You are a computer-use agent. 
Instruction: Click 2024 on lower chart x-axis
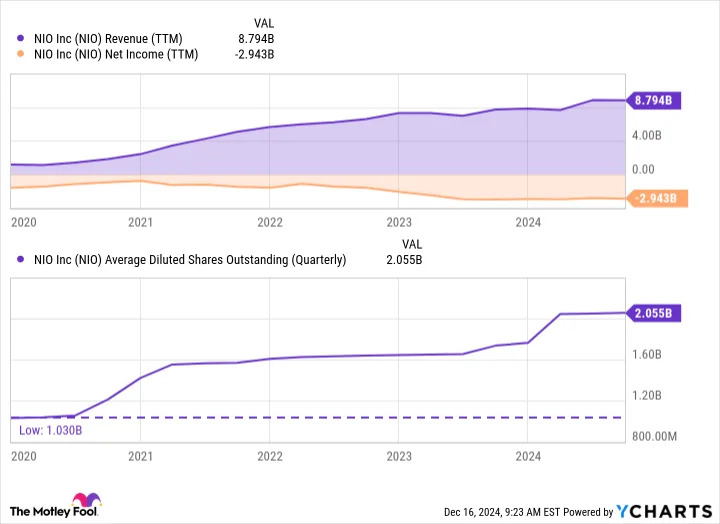tap(528, 456)
